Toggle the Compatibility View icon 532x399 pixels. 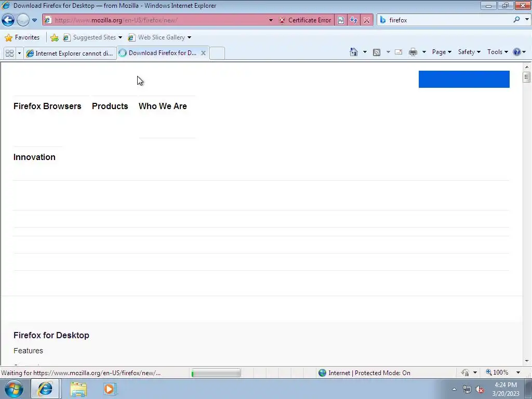(x=341, y=20)
